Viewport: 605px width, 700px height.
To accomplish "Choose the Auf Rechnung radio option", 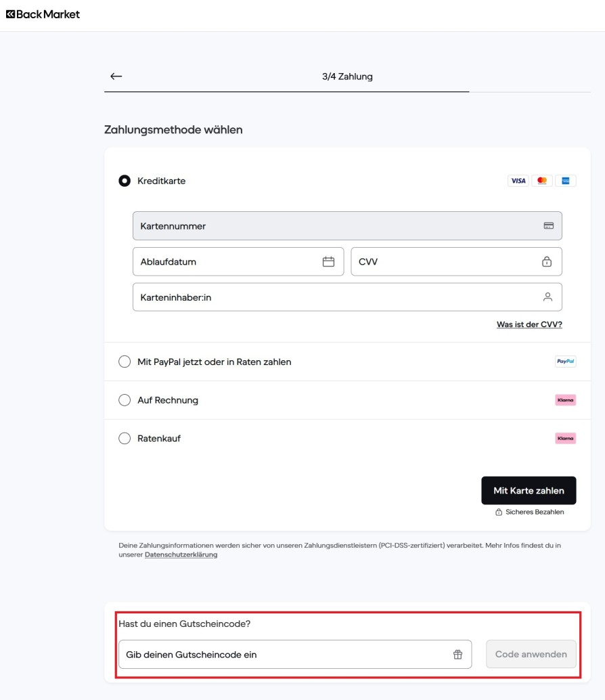I will click(x=125, y=400).
